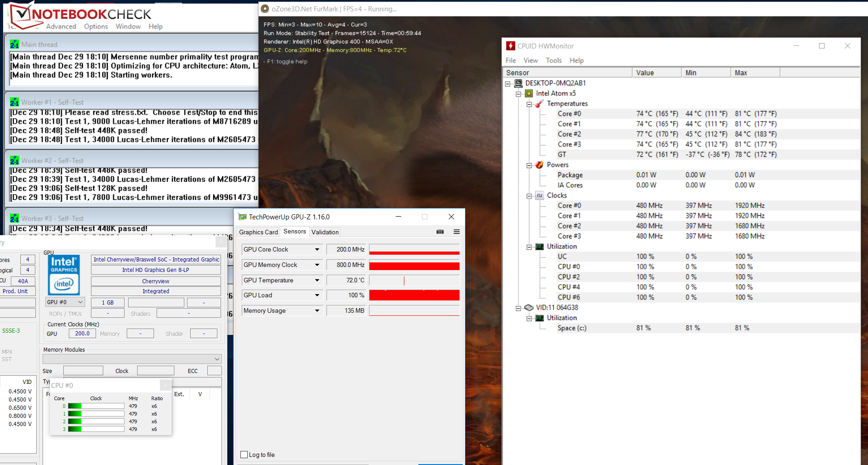
Task: Collapse the Powers tree node
Action: (529, 165)
